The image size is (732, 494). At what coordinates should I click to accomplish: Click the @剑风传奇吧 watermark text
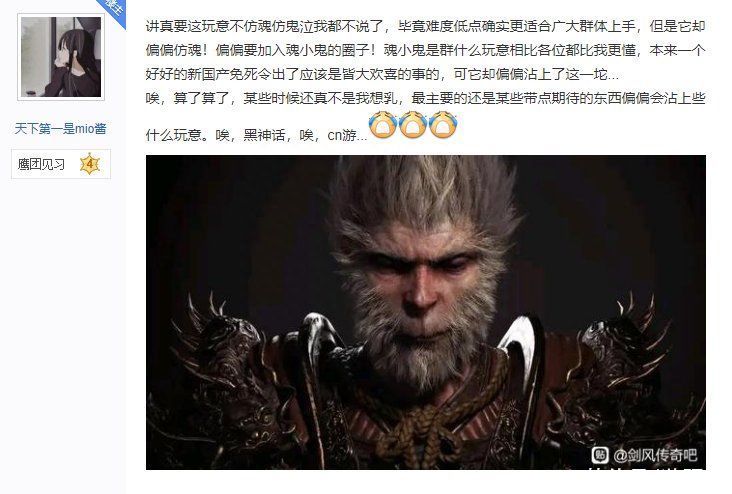coord(655,455)
